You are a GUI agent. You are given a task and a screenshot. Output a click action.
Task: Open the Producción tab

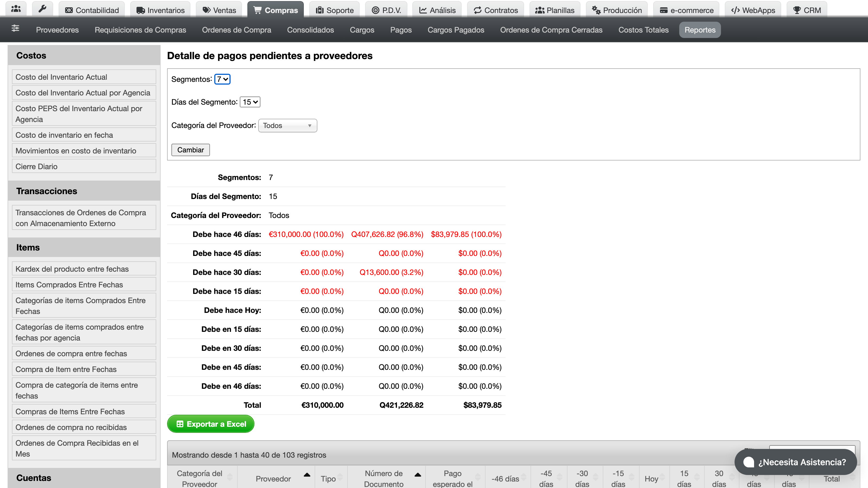pyautogui.click(x=617, y=10)
